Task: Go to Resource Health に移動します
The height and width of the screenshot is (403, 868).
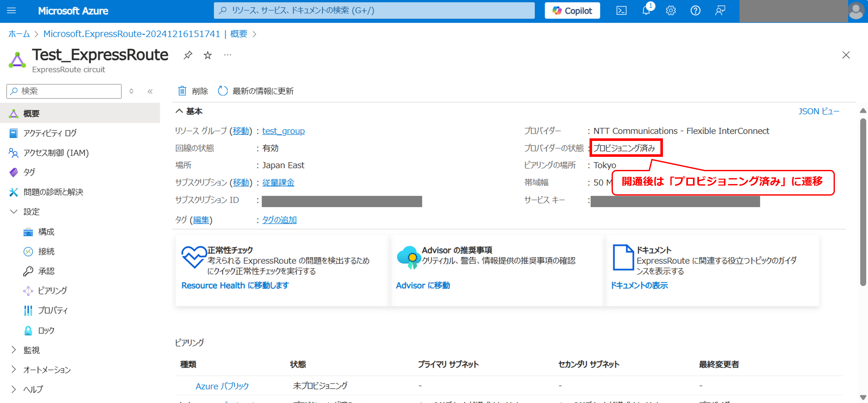Action: 235,285
